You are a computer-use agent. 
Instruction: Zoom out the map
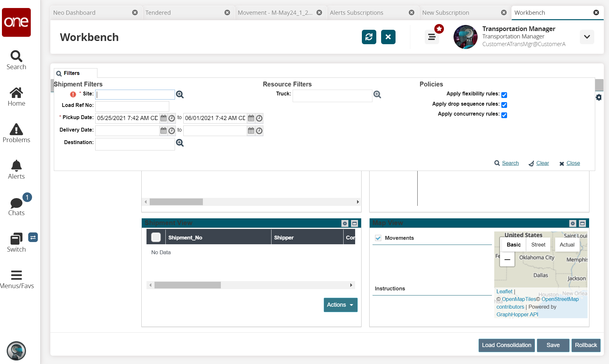[507, 259]
